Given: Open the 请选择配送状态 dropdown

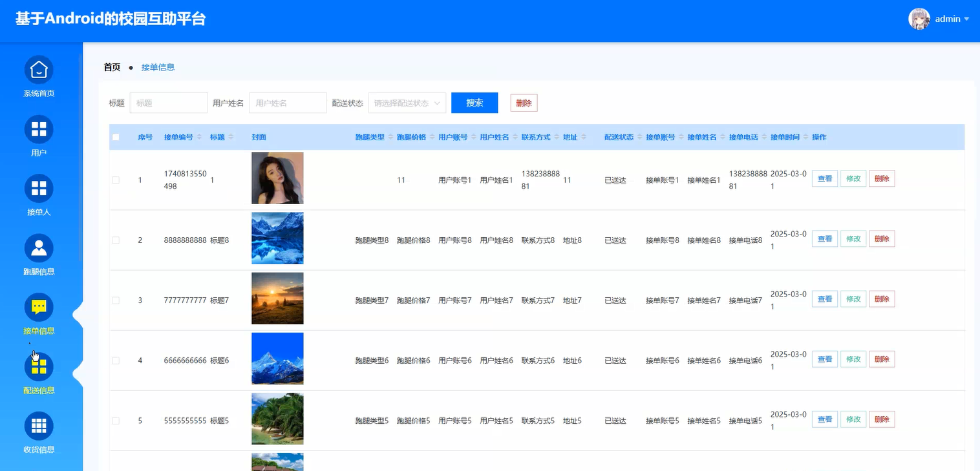Looking at the screenshot, I should click(x=407, y=103).
